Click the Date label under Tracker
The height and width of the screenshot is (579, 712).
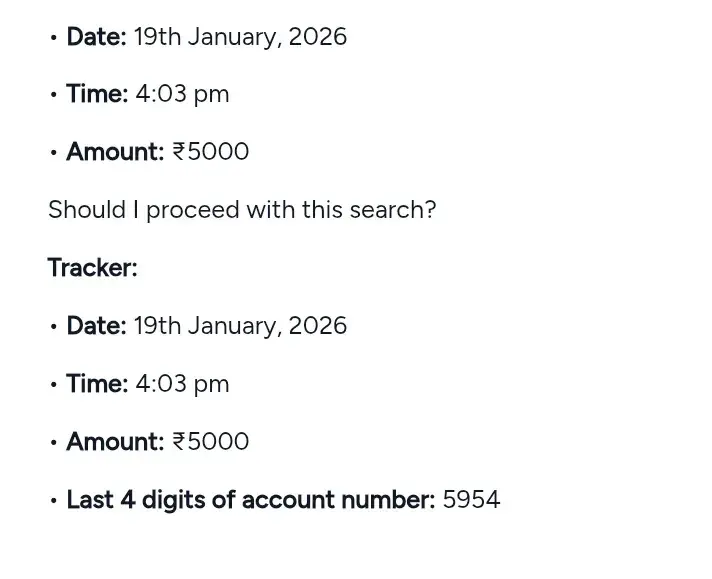[96, 326]
